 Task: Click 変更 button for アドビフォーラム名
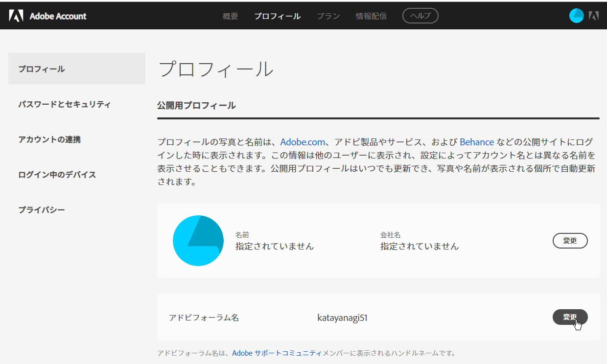570,317
